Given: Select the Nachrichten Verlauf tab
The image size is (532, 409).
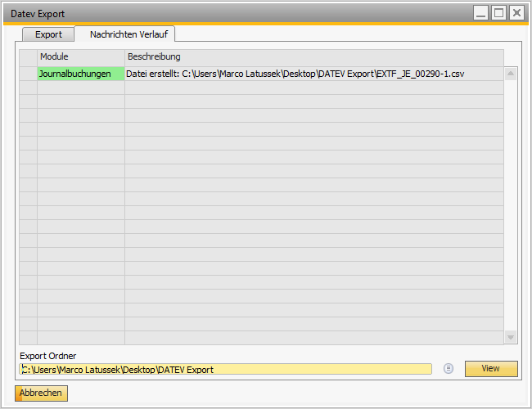Looking at the screenshot, I should (125, 34).
